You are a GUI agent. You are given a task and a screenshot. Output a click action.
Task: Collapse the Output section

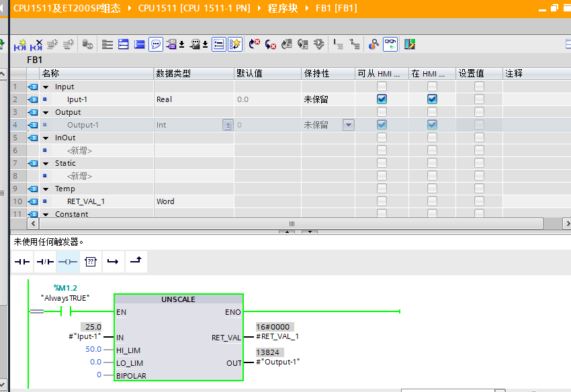click(x=46, y=113)
